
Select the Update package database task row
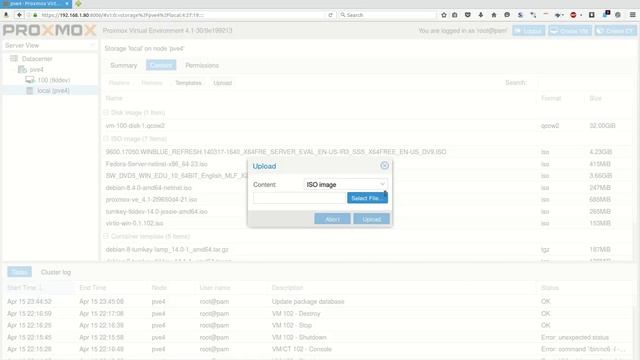pyautogui.click(x=318, y=302)
